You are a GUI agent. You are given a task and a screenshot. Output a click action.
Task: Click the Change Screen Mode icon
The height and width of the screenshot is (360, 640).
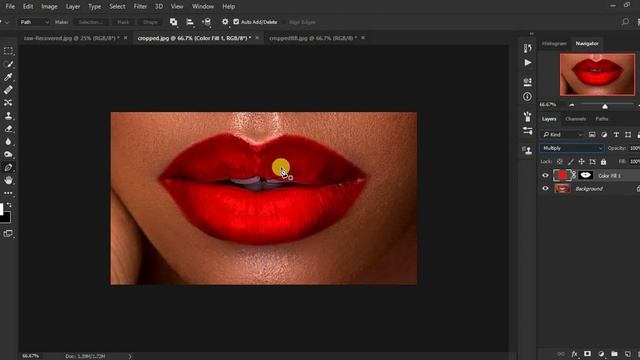[x=8, y=233]
